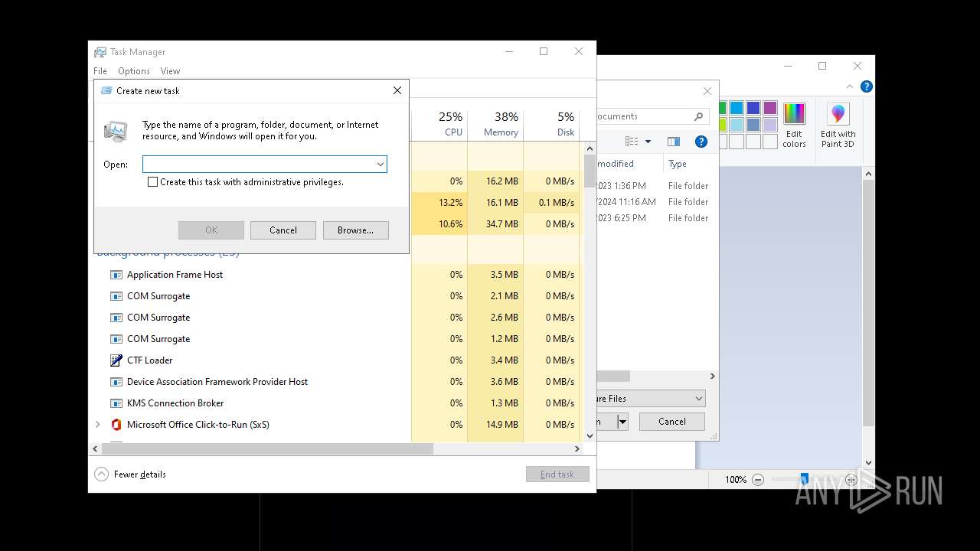The image size is (980, 551).
Task: Toggle the preview pane icon in file dialog
Action: pyautogui.click(x=674, y=142)
